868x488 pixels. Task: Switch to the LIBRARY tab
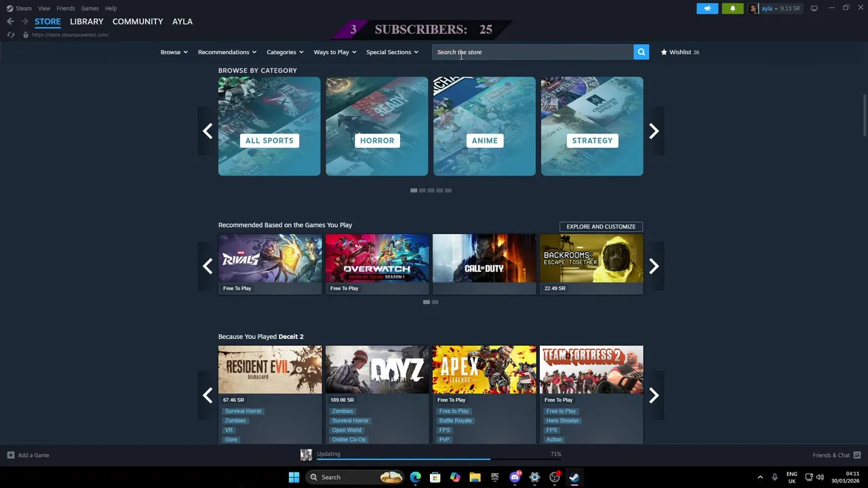coord(87,22)
